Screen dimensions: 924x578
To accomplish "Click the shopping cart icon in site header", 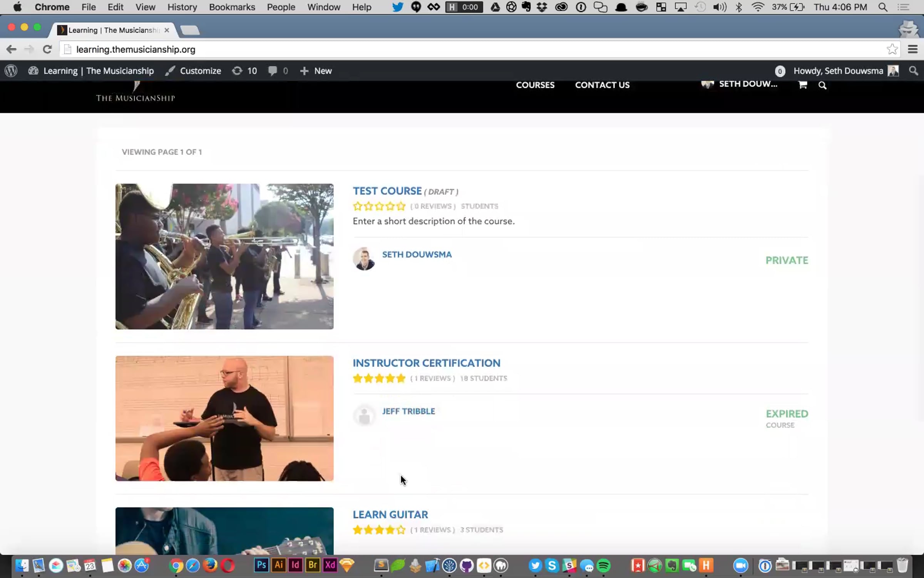I will click(x=802, y=85).
